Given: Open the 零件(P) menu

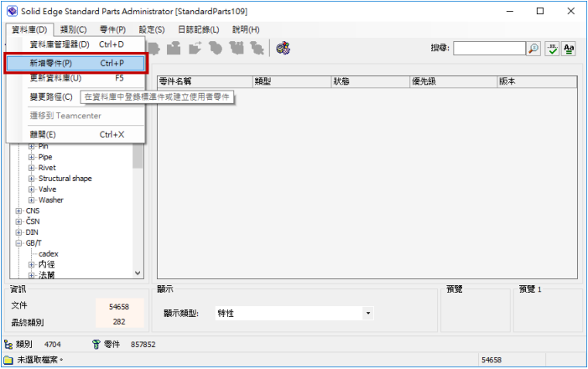Looking at the screenshot, I should pos(113,29).
